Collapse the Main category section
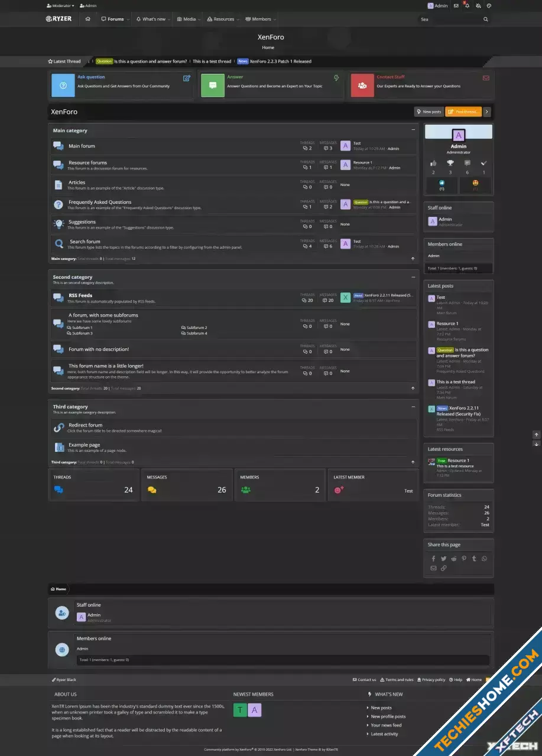Viewport: 542px width, 756px height. pos(413,130)
